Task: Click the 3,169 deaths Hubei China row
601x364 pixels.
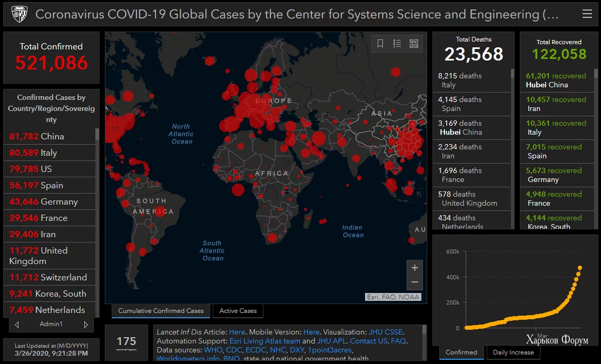Action: click(x=472, y=128)
